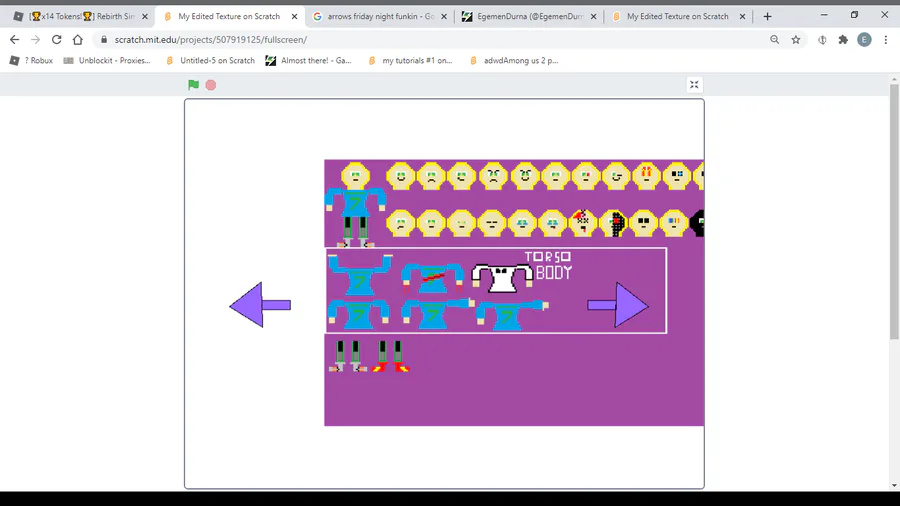This screenshot has height=506, width=900.
Task: Close the EgemenDurna tab
Action: 593,17
